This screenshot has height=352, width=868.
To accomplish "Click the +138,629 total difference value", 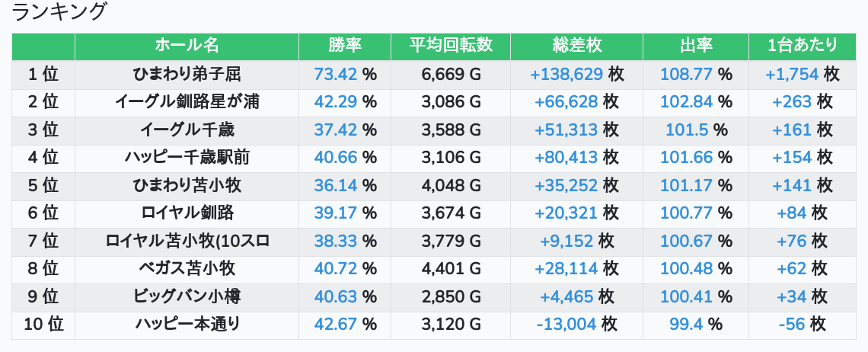I will pyautogui.click(x=566, y=75).
